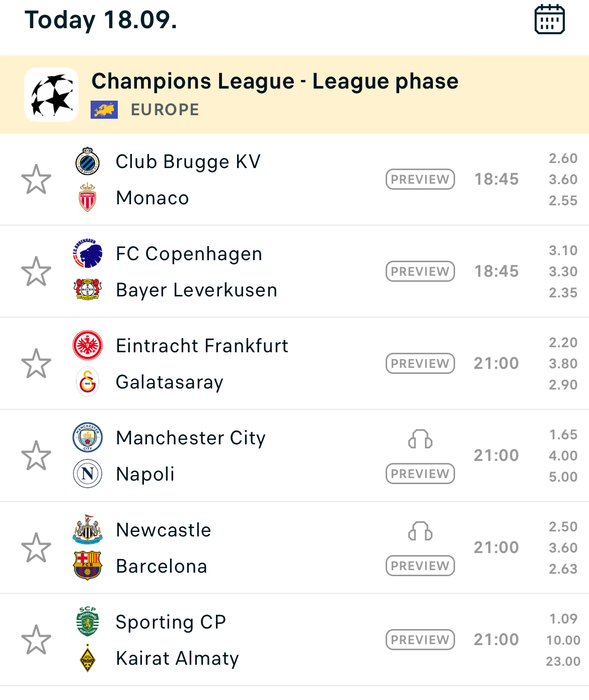The width and height of the screenshot is (589, 700).
Task: Click the Club Brugge KV crest
Action: click(x=88, y=162)
